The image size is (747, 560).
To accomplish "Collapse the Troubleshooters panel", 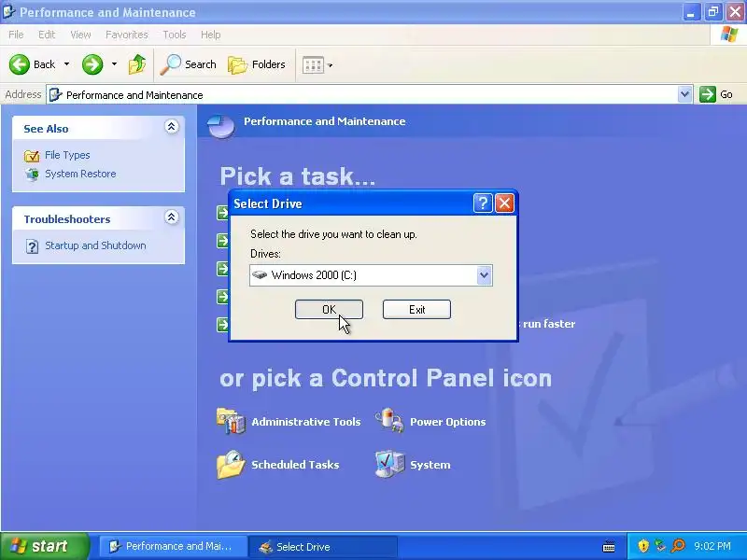I will 172,217.
